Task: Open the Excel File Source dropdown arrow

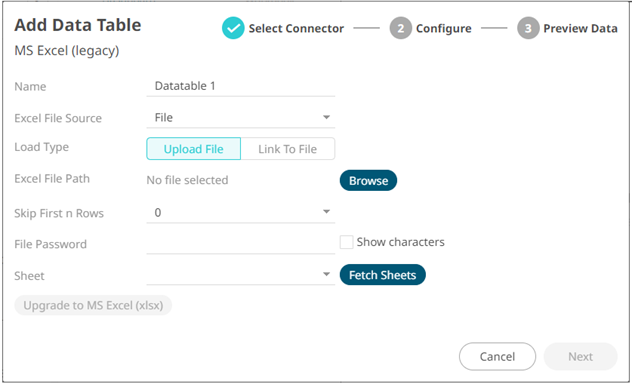Action: 326,117
